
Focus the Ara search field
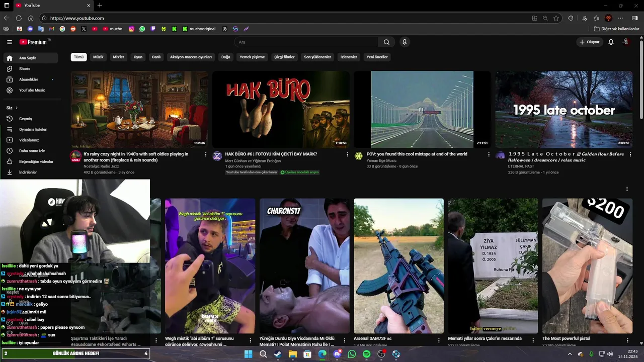point(306,42)
